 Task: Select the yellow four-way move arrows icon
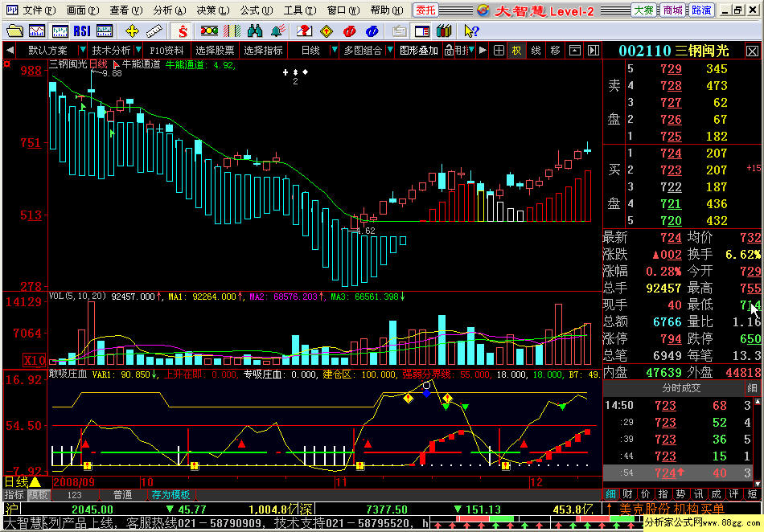click(132, 31)
